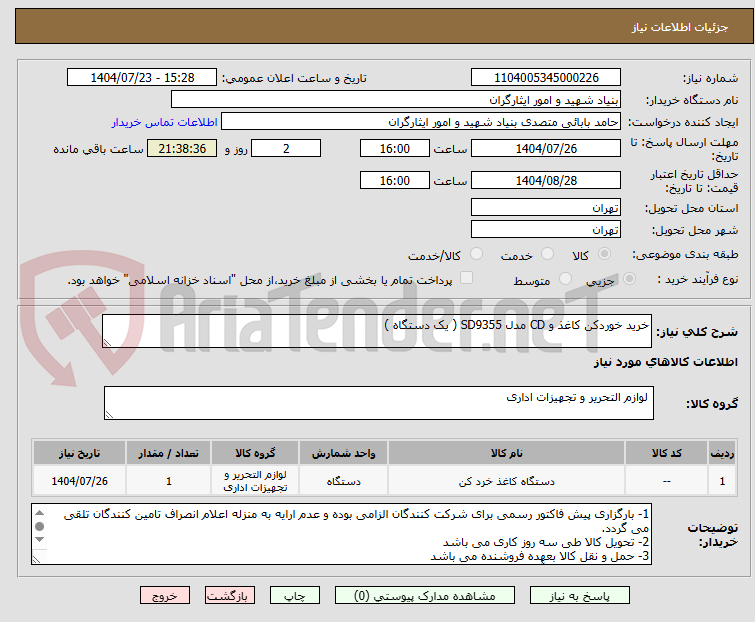Toggle the اسناد خزانه اسلامی payment checkbox
This screenshot has height=622, width=755.
[x=466, y=278]
